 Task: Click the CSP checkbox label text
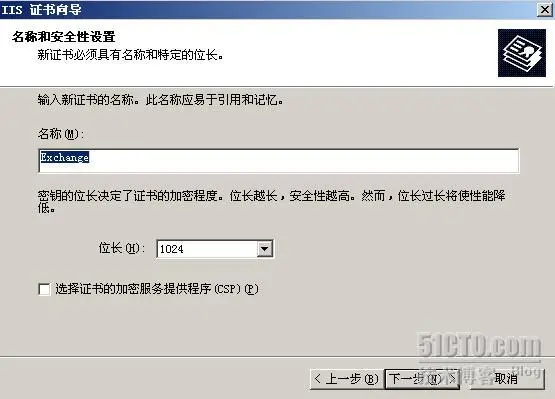pos(157,289)
